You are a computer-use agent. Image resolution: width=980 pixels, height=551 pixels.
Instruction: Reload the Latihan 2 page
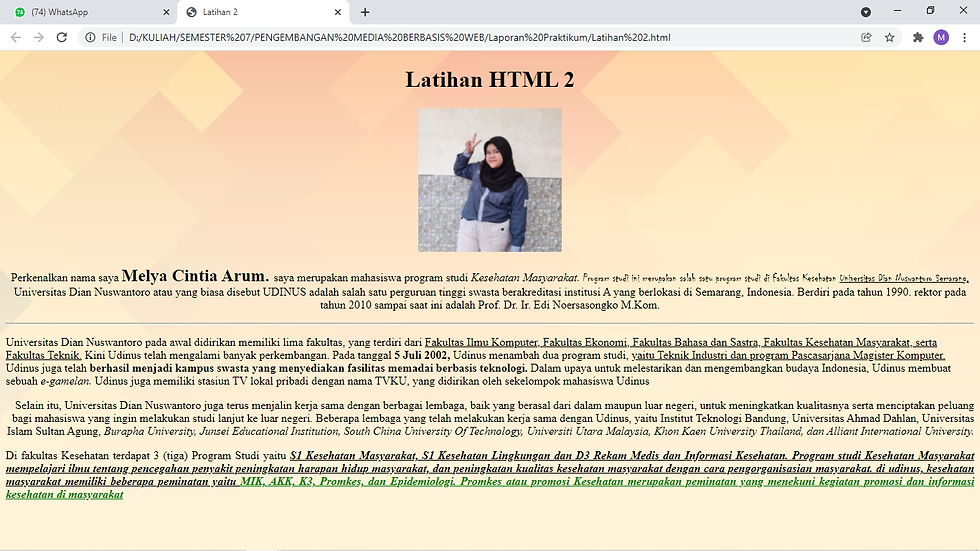tap(61, 37)
